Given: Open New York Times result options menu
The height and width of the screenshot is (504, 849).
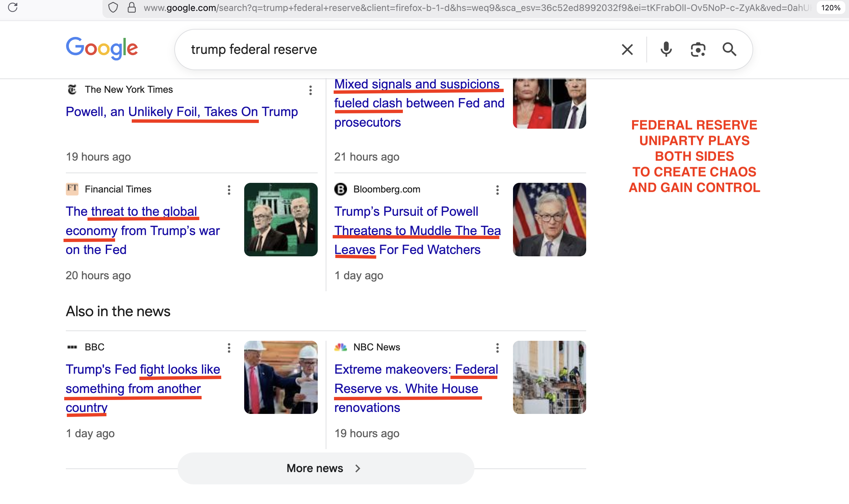Looking at the screenshot, I should [x=310, y=90].
